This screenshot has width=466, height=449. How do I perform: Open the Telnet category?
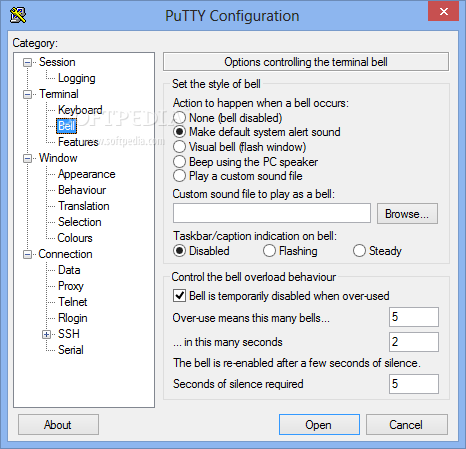click(x=73, y=302)
